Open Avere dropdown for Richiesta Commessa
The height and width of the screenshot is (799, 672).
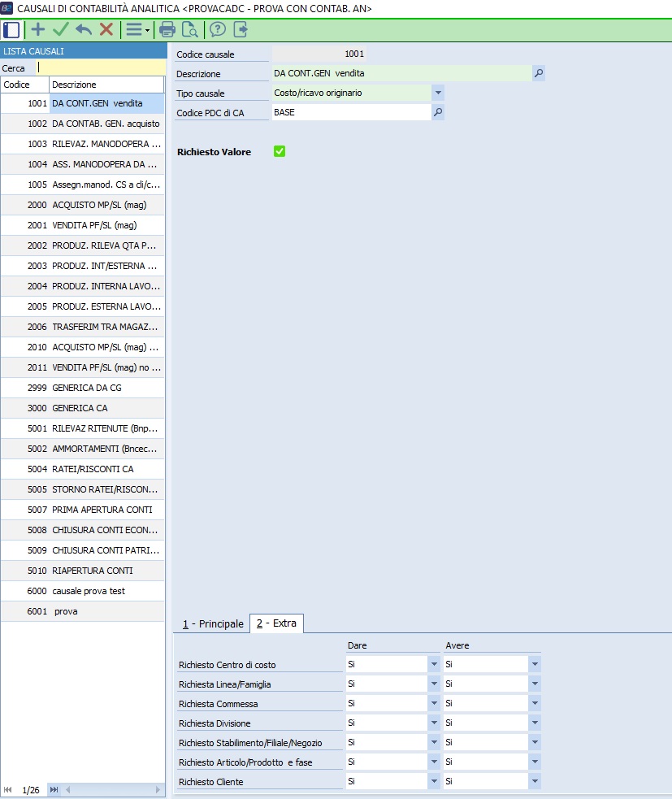pos(535,703)
